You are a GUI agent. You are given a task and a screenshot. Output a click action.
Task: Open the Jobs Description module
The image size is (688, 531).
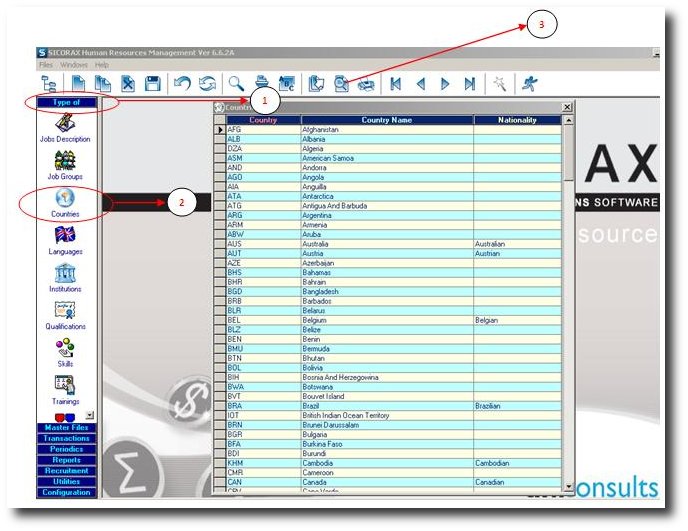[66, 123]
